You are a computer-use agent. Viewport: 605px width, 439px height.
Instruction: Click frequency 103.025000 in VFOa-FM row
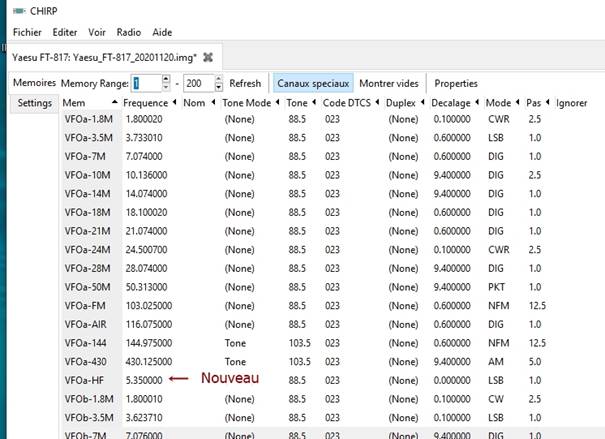[149, 306]
